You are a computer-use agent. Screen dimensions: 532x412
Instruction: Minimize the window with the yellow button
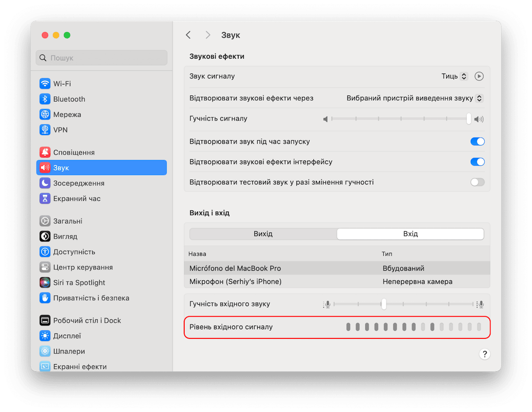click(56, 35)
